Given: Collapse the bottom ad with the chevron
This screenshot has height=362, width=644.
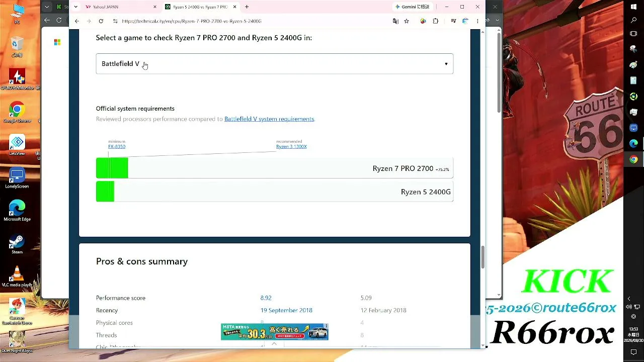Looking at the screenshot, I should (x=274, y=344).
